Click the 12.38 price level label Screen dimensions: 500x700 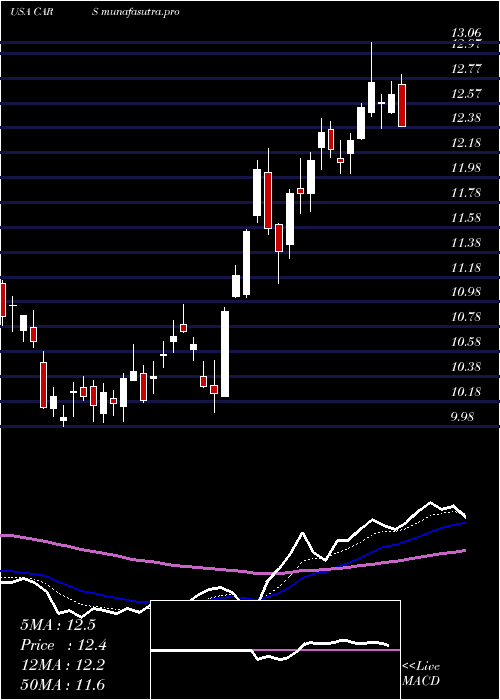coord(466,118)
